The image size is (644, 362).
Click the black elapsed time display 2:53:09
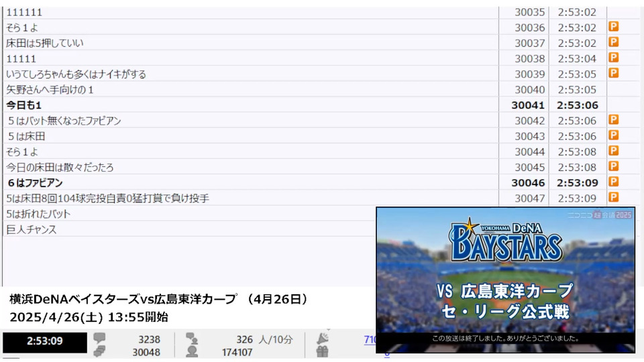tap(45, 343)
